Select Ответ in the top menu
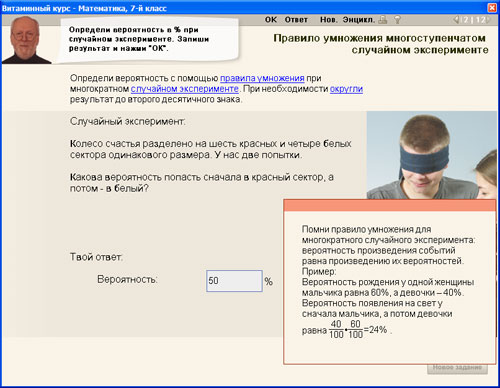The image size is (500, 388). [296, 20]
